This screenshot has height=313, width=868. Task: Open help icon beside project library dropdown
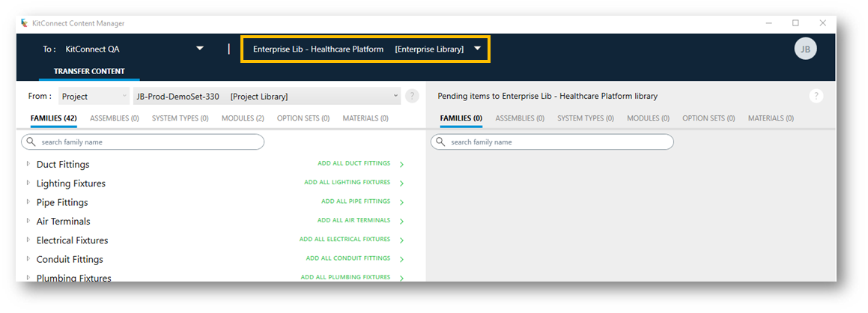click(x=412, y=97)
